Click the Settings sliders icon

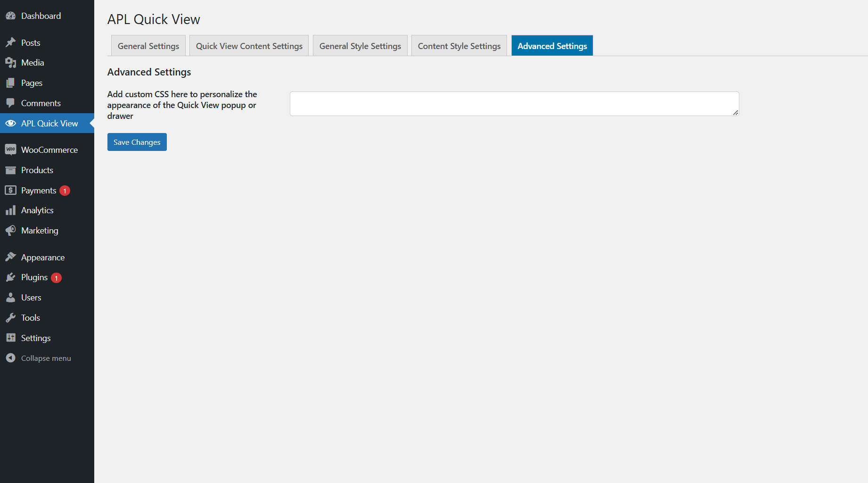(10, 338)
